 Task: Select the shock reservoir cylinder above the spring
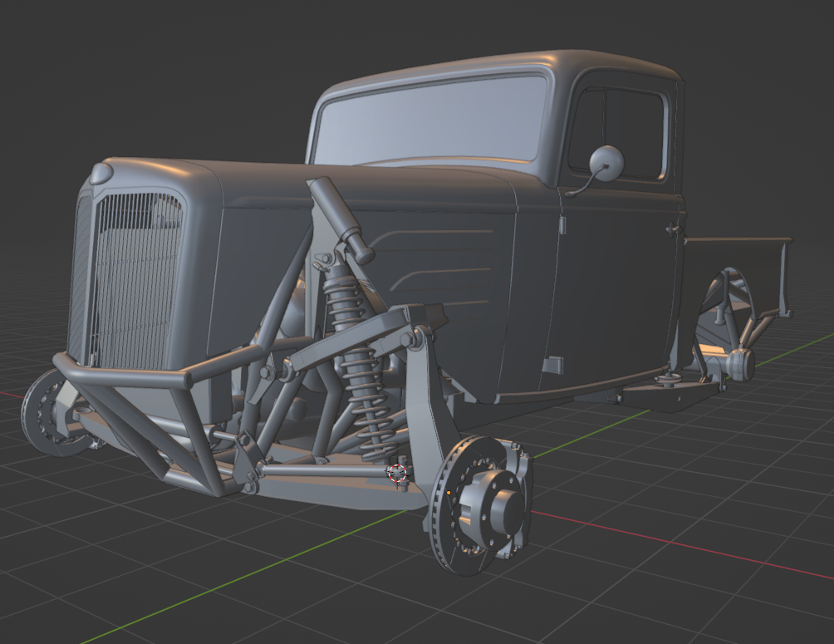click(341, 219)
